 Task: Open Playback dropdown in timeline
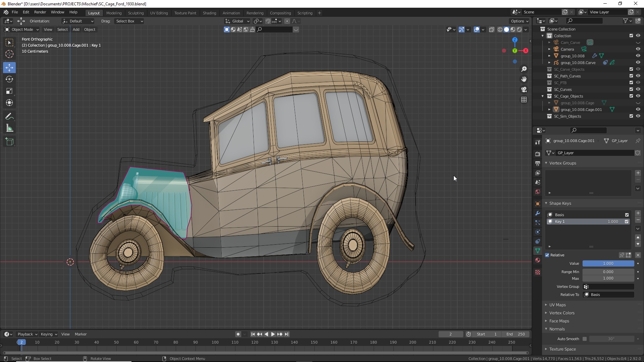coord(27,334)
